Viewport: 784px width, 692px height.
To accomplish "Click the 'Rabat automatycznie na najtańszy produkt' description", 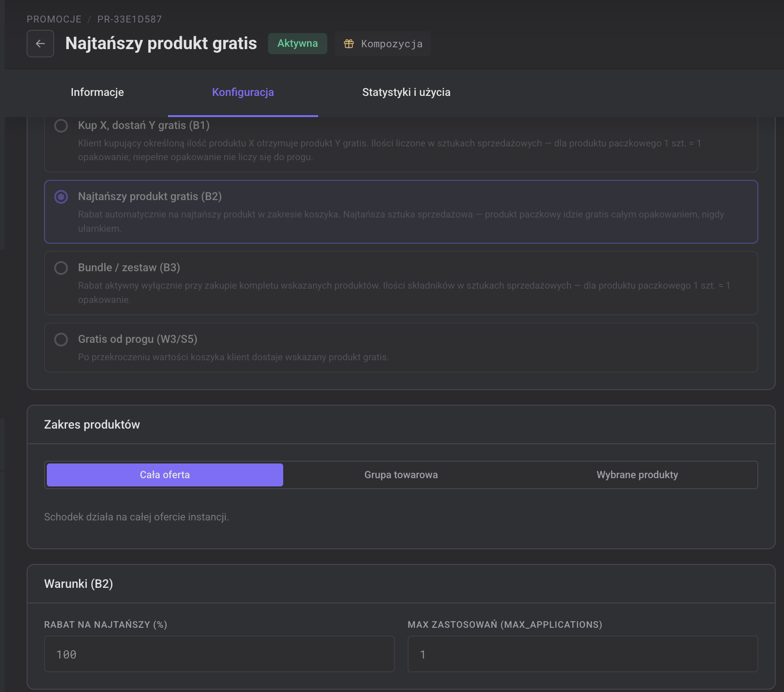I will click(401, 221).
